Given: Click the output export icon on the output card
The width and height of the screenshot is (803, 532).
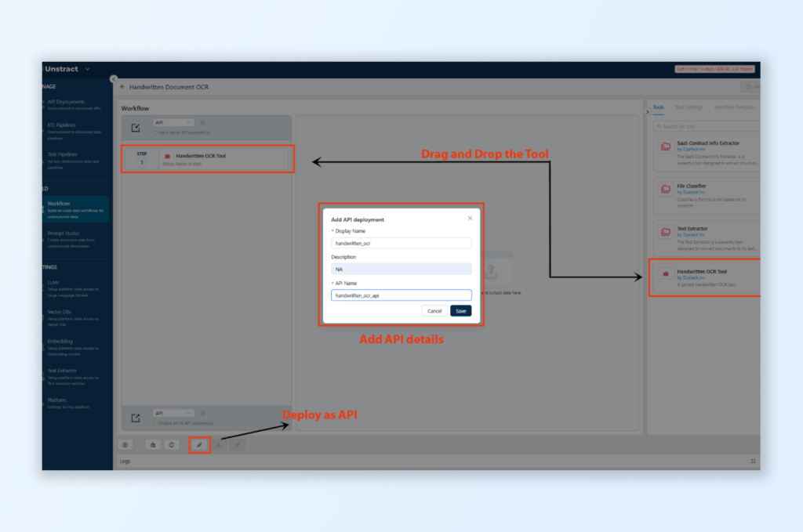Looking at the screenshot, I should click(x=135, y=418).
